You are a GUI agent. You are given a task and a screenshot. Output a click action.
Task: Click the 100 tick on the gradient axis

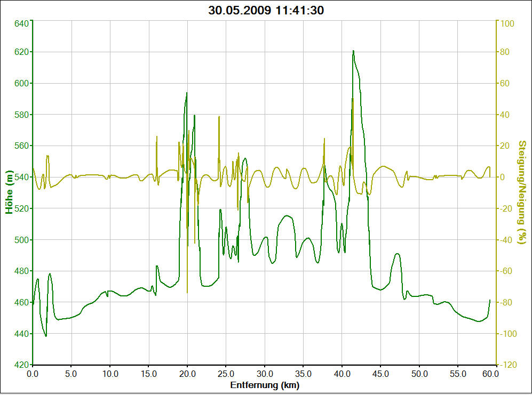tap(506, 23)
